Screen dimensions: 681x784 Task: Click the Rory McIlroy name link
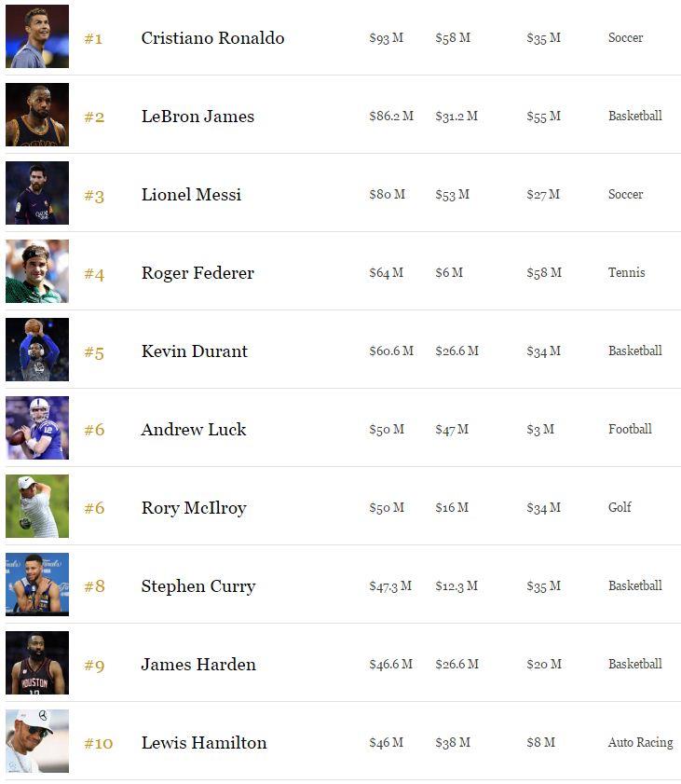pyautogui.click(x=194, y=508)
